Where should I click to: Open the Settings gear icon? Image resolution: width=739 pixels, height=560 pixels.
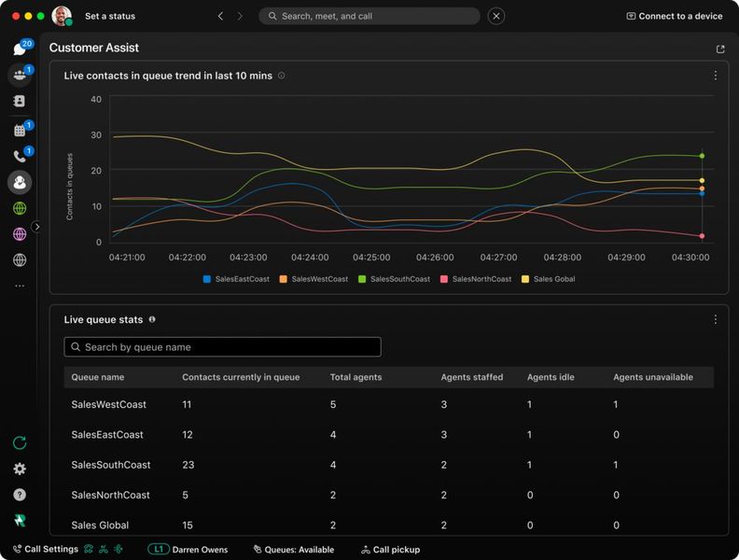point(20,469)
